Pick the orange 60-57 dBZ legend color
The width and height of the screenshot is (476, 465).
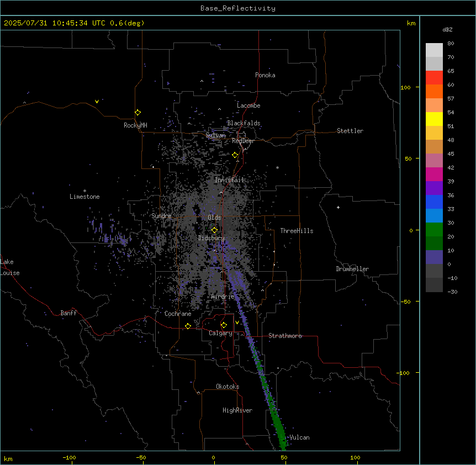point(434,91)
